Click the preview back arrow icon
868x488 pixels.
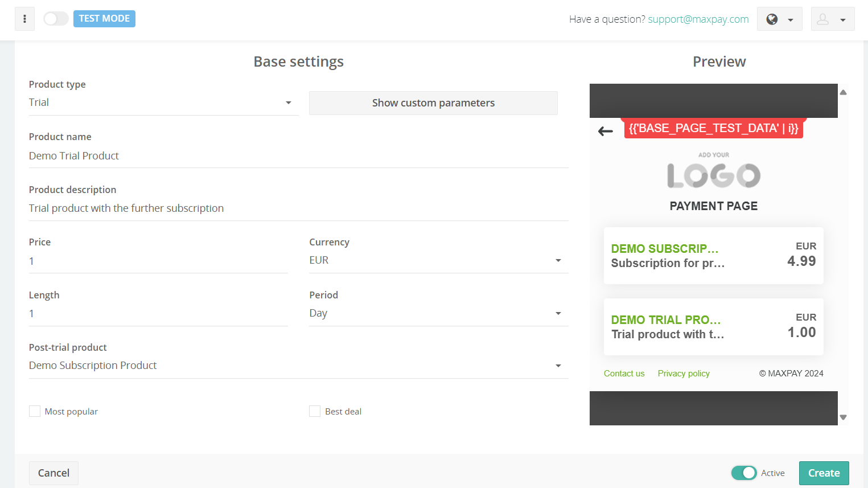606,132
